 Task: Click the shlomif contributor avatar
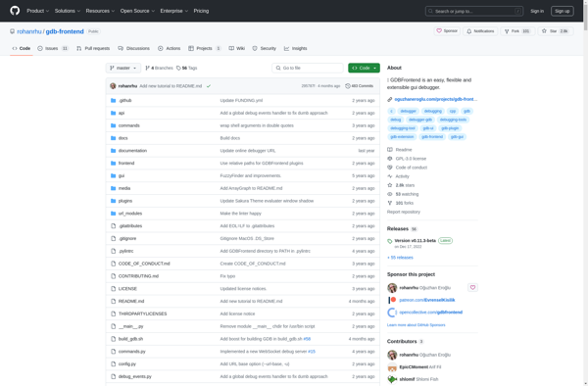392,379
